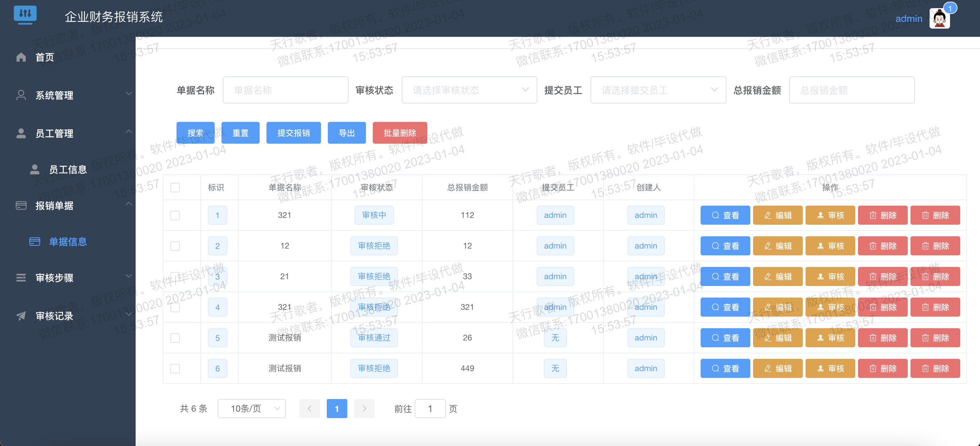Click the 搜索 search button
This screenshot has width=980, height=446.
[x=196, y=132]
